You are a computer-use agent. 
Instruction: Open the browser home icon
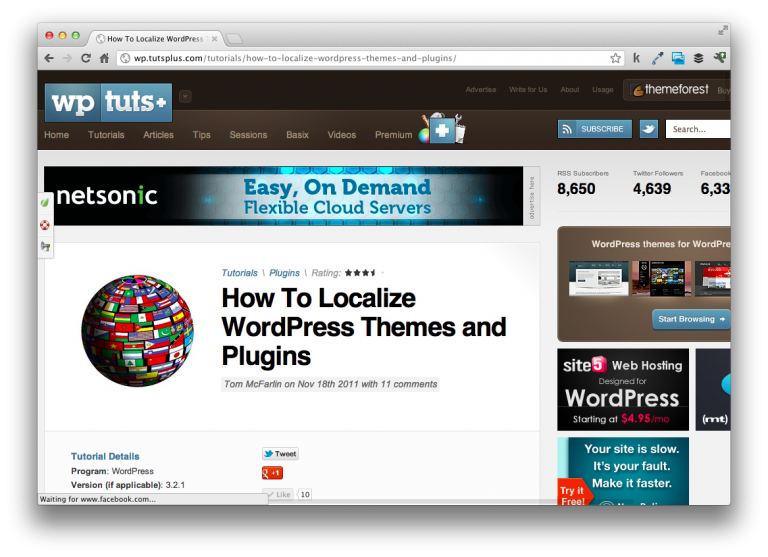(104, 58)
